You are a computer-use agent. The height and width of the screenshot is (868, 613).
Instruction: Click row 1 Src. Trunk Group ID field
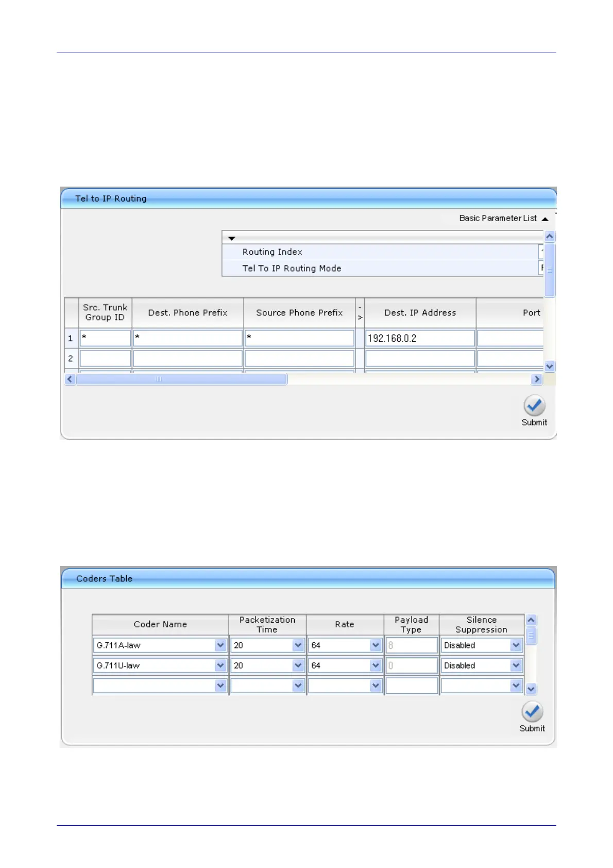(105, 338)
